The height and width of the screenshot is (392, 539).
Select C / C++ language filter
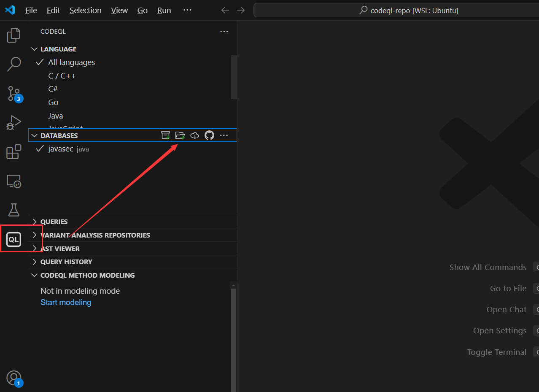(x=132, y=76)
